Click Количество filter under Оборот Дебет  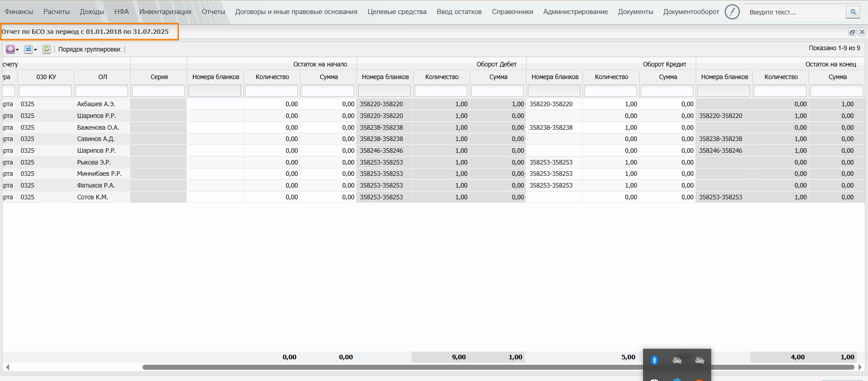pyautogui.click(x=441, y=91)
